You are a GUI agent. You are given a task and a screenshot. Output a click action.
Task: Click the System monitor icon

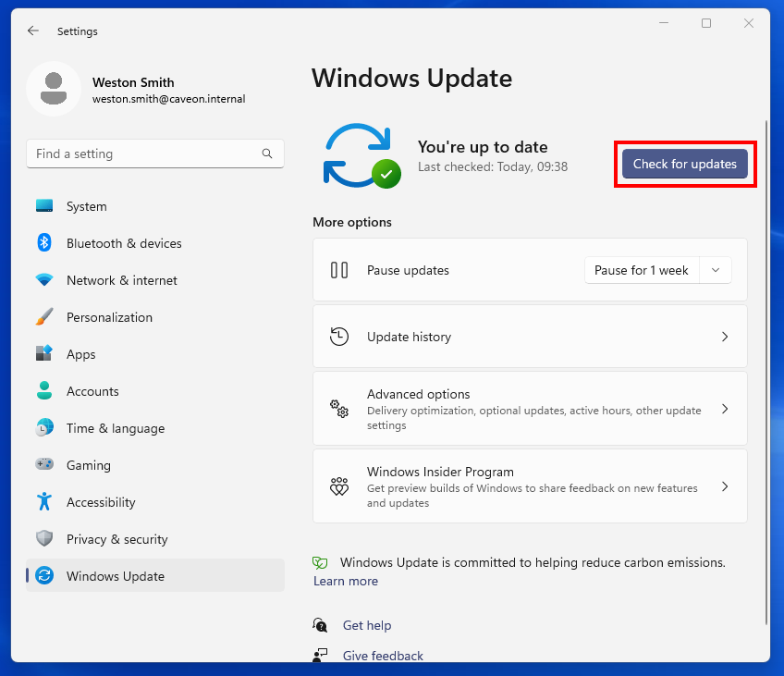pyautogui.click(x=44, y=206)
